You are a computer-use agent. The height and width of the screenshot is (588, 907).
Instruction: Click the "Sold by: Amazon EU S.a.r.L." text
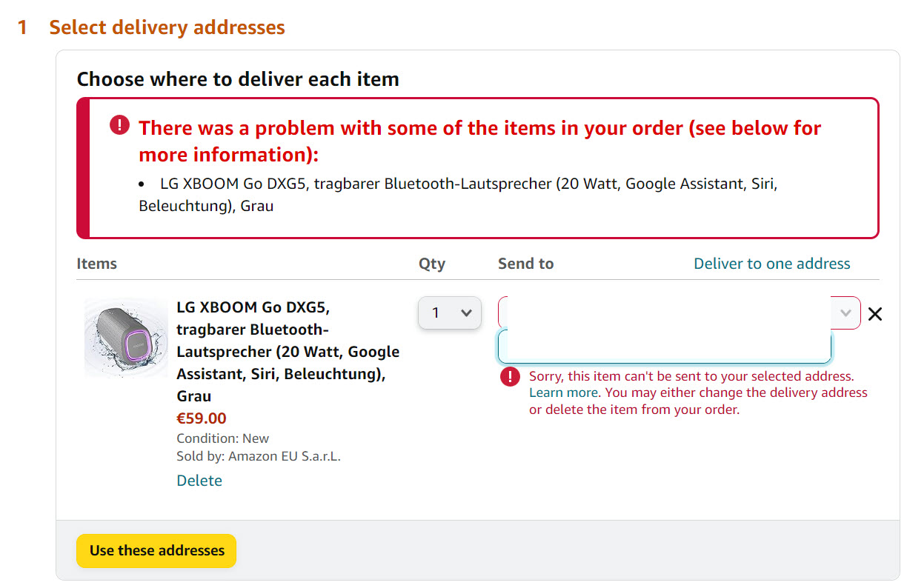(x=258, y=456)
